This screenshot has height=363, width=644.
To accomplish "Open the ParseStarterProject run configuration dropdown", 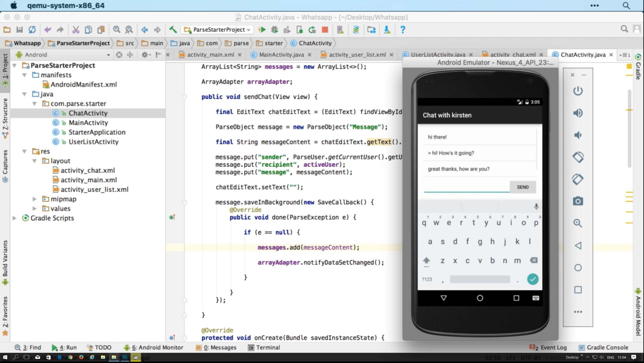I will [x=217, y=30].
